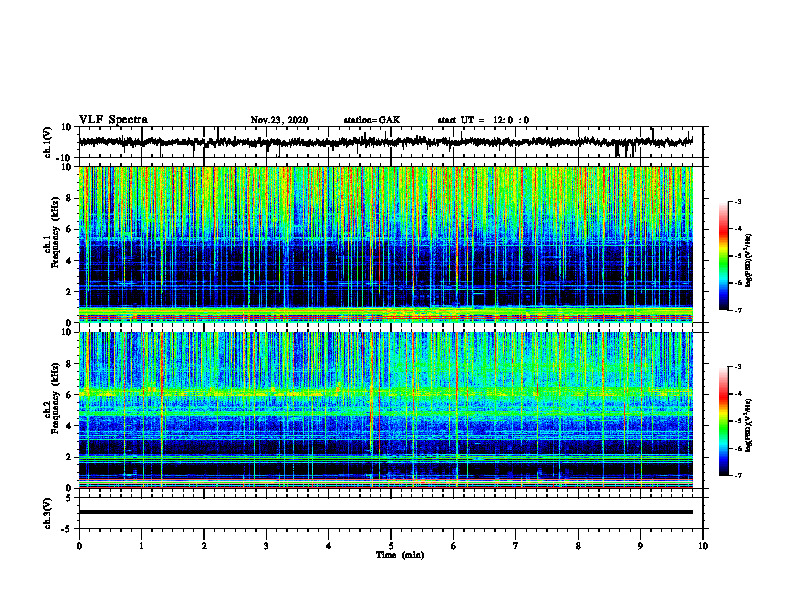792x612 pixels.
Task: Click the 'start UT = 12:0 :0' text
Action: click(483, 120)
